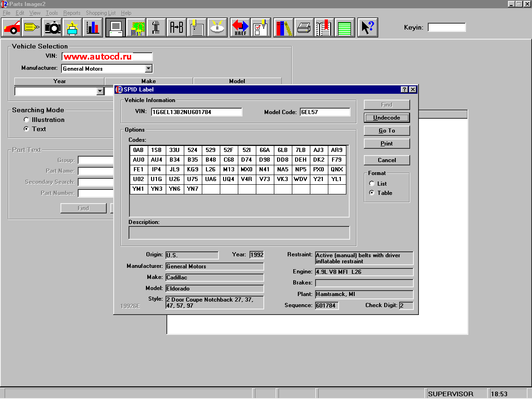The width and height of the screenshot is (532, 399).
Task: Click the A→B toolbar icon
Action: point(176,28)
